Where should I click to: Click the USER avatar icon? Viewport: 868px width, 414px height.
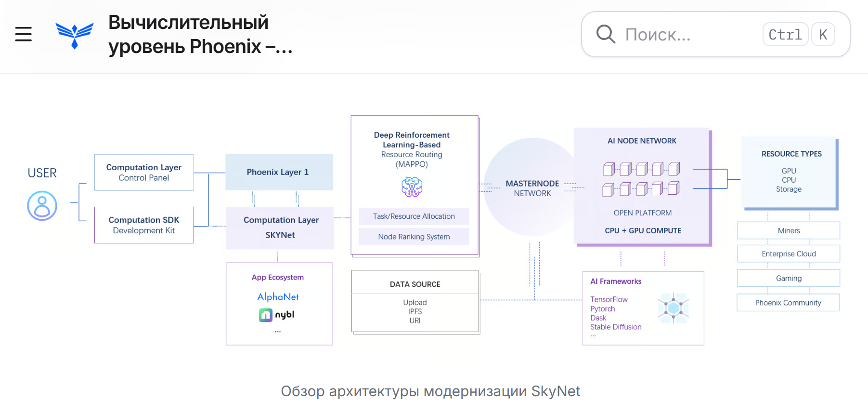tap(42, 206)
